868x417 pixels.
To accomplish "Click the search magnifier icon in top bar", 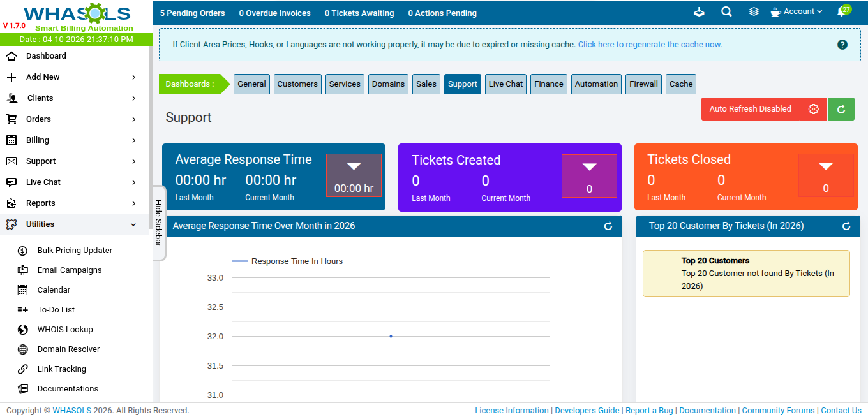I will 726,11.
